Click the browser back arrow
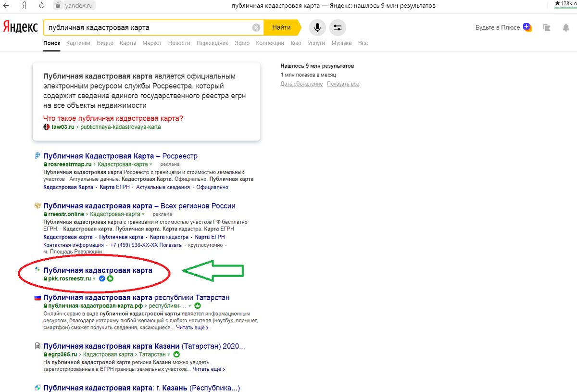Screen dimensions: 577x392 point(6,6)
